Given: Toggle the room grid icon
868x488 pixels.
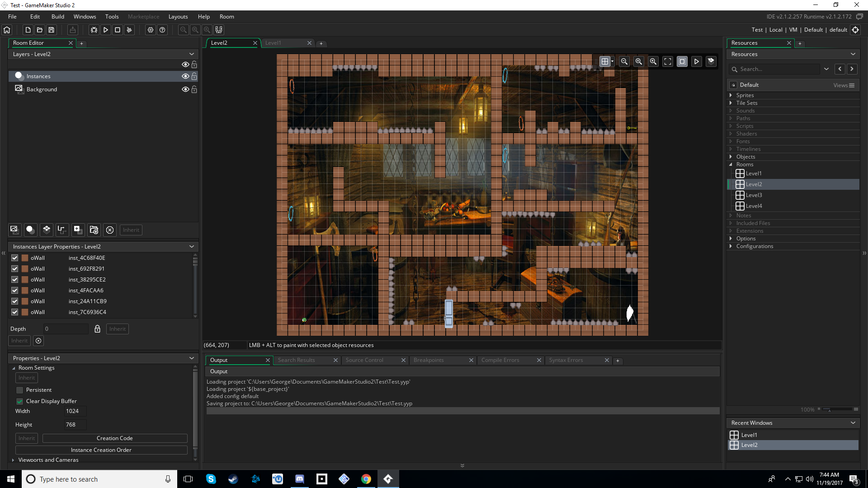Looking at the screenshot, I should coord(604,61).
